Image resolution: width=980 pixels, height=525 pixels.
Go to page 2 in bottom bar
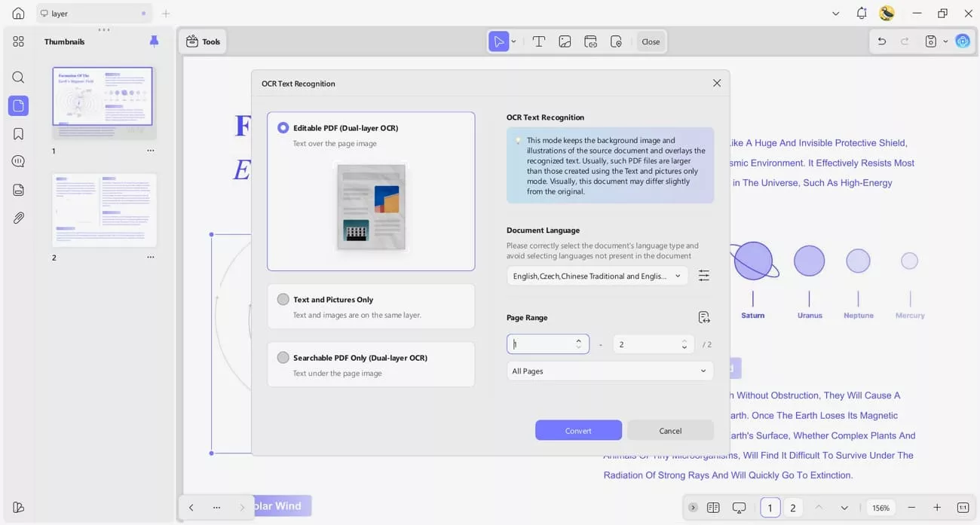[x=793, y=508]
